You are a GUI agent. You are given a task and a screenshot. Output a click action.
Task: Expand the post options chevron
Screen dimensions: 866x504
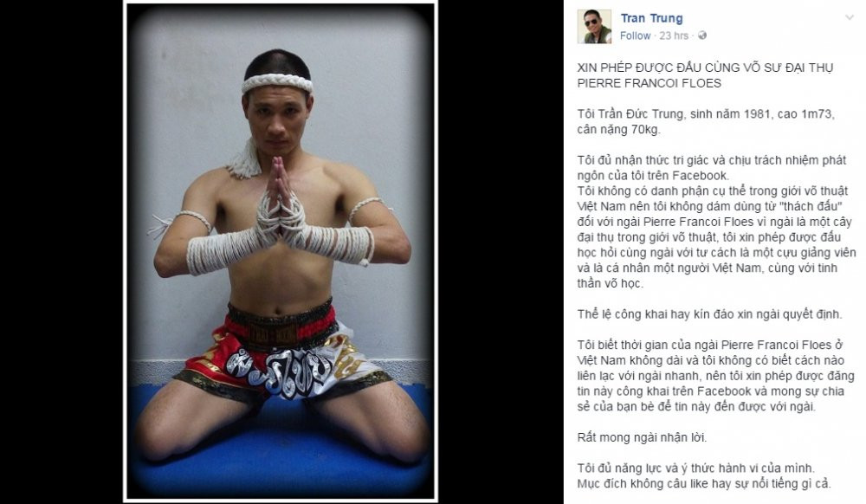pos(850,17)
